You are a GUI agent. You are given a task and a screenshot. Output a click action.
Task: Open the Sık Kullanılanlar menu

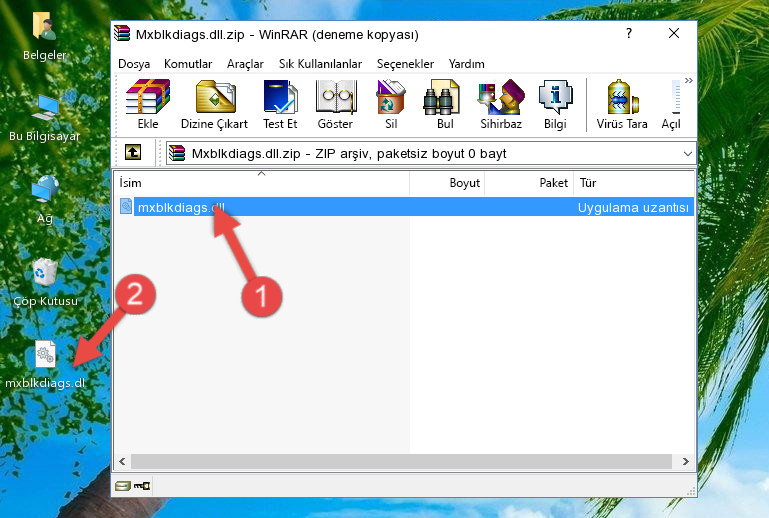point(320,64)
